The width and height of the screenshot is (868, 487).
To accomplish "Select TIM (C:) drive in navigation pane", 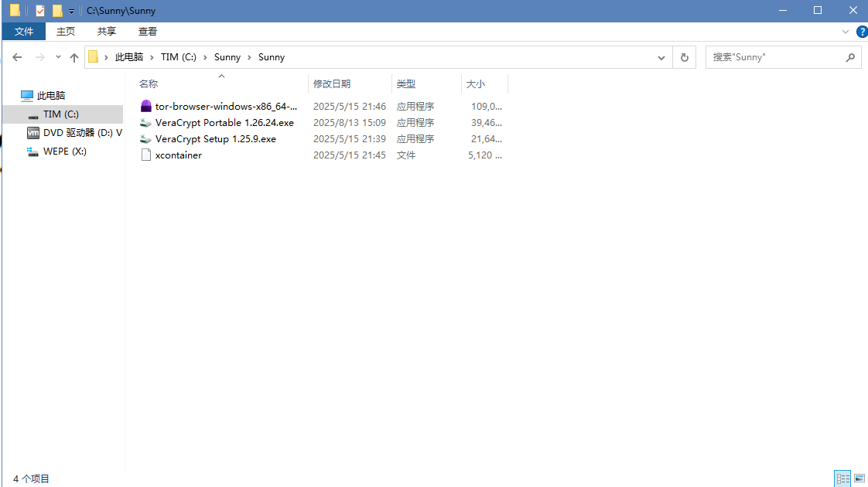I will [63, 114].
